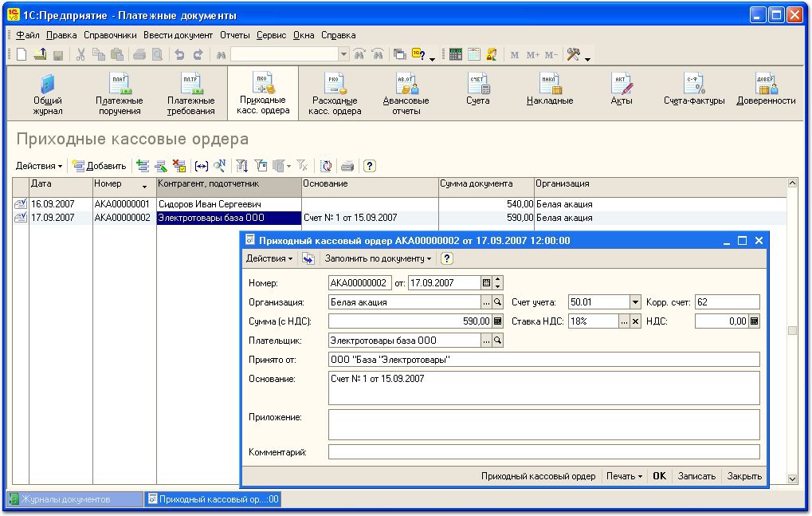Switch to Расходные касс. ордера

pyautogui.click(x=335, y=93)
